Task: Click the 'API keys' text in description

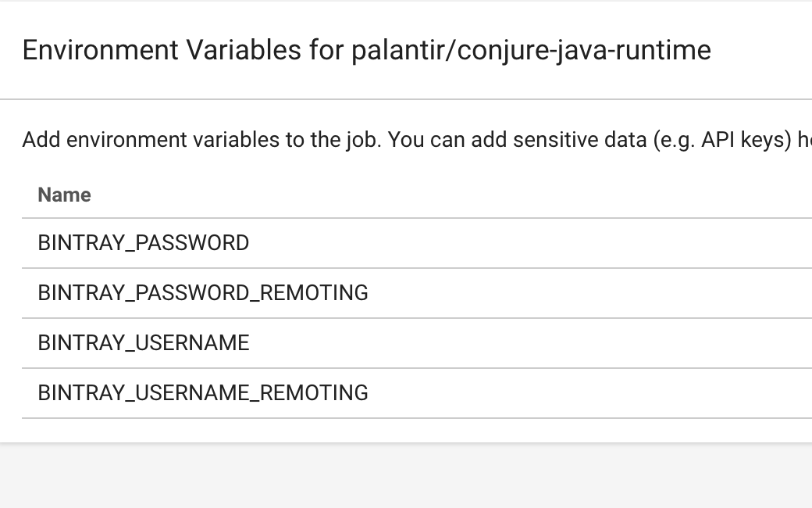Action: pos(746,140)
